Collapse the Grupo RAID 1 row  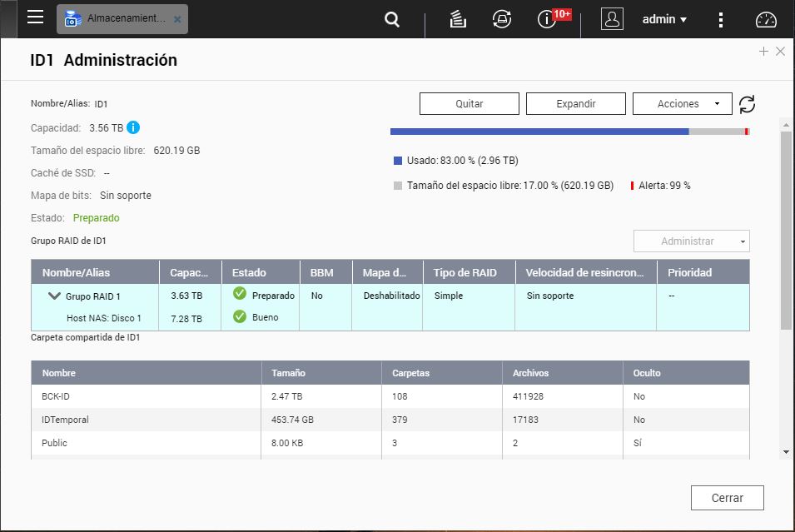tap(55, 296)
